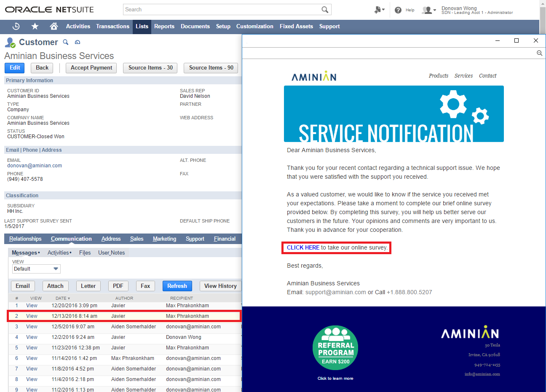
Task: Click the donovan@aminian.com email link
Action: [x=35, y=166]
